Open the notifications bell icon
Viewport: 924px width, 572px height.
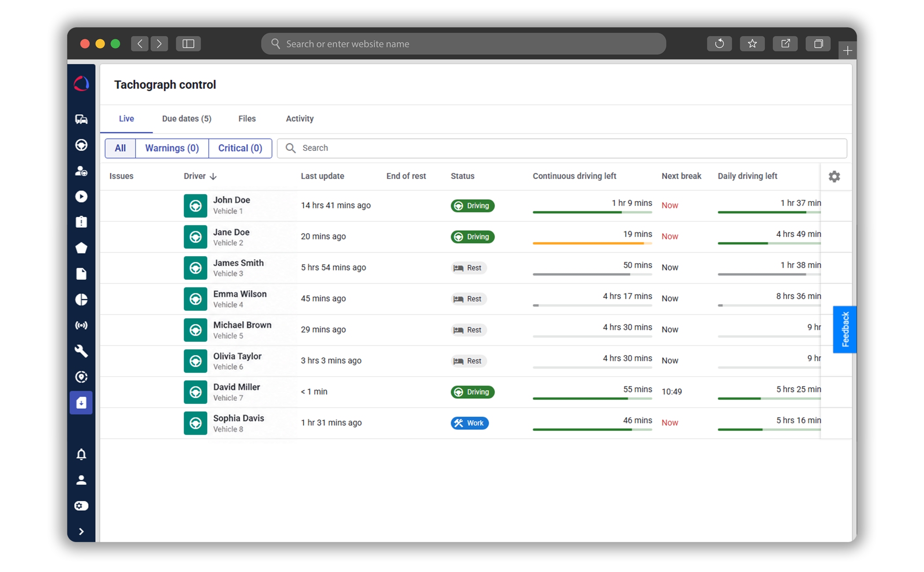point(81,454)
